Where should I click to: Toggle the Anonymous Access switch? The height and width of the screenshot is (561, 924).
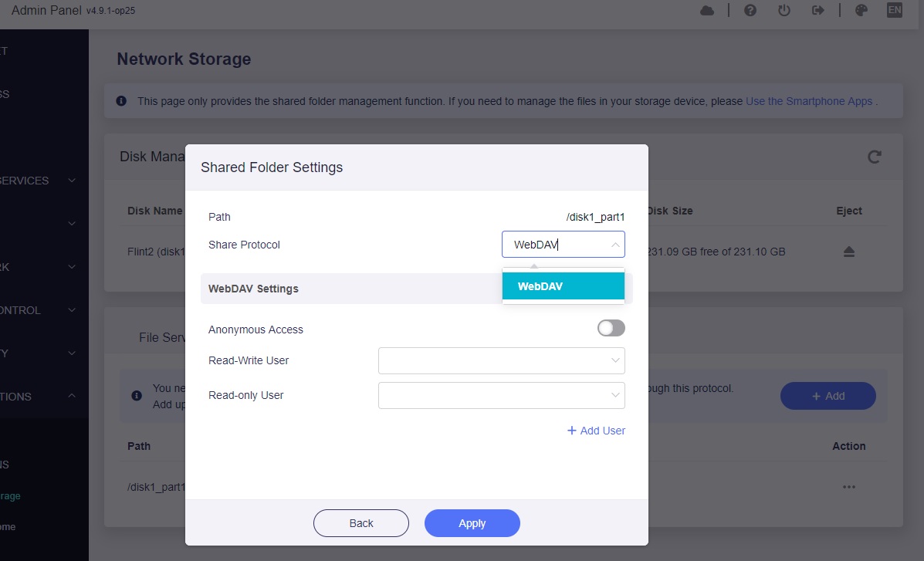click(611, 328)
